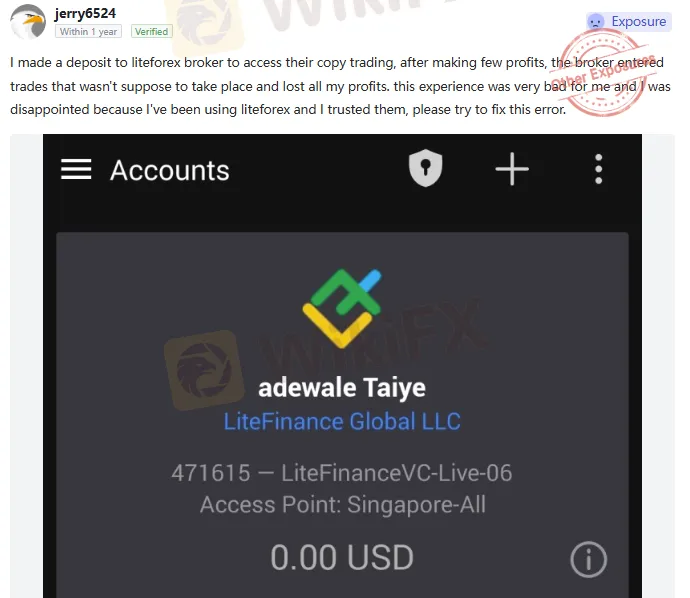
Task: Add new account with plus icon
Action: 512,169
